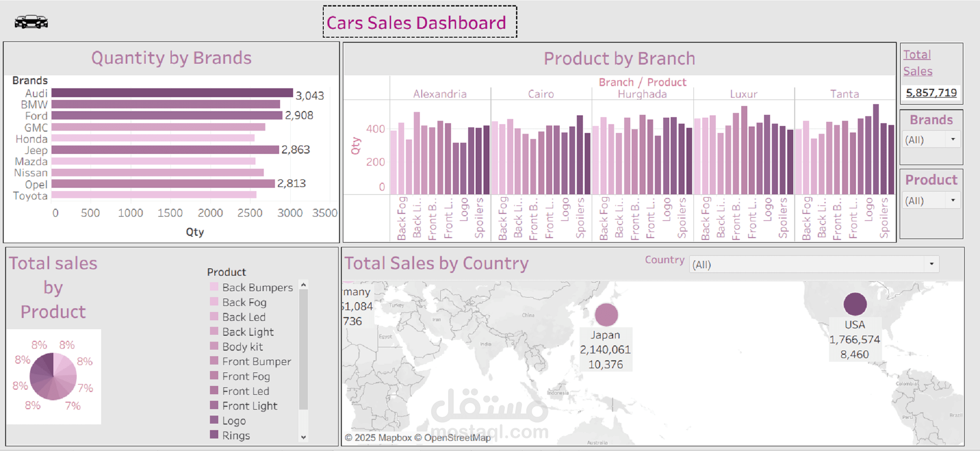Click the down arrow on the Product legend scrollbar
This screenshot has width=980, height=451.
coord(303,437)
